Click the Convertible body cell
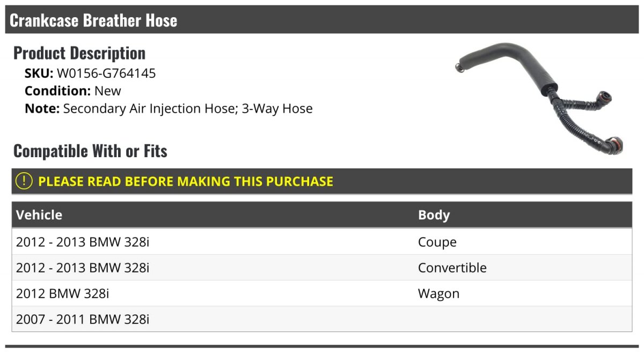 (x=452, y=268)
